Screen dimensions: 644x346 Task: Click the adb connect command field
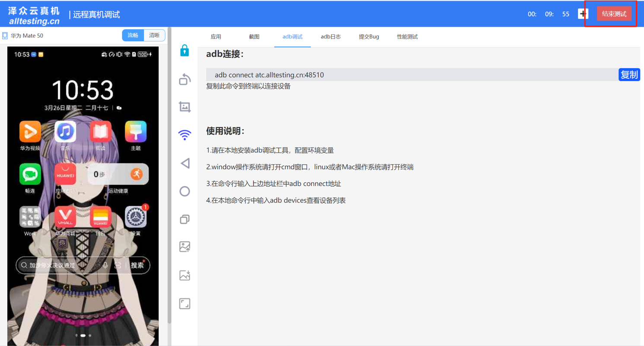[x=412, y=75]
